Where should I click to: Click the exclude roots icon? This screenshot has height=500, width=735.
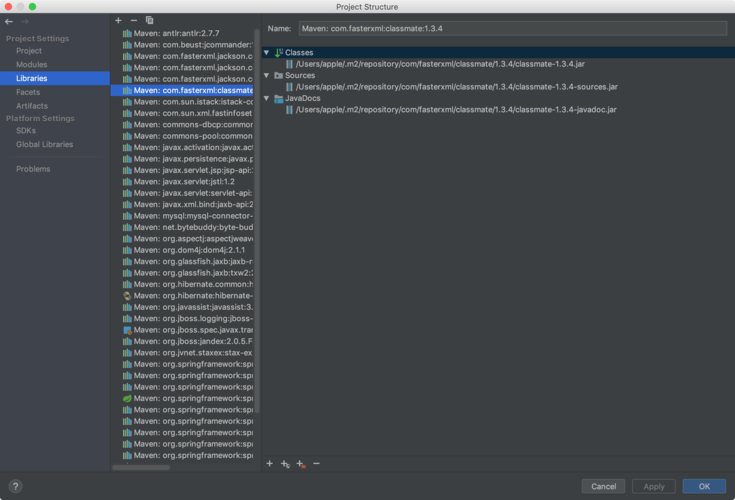(x=301, y=464)
